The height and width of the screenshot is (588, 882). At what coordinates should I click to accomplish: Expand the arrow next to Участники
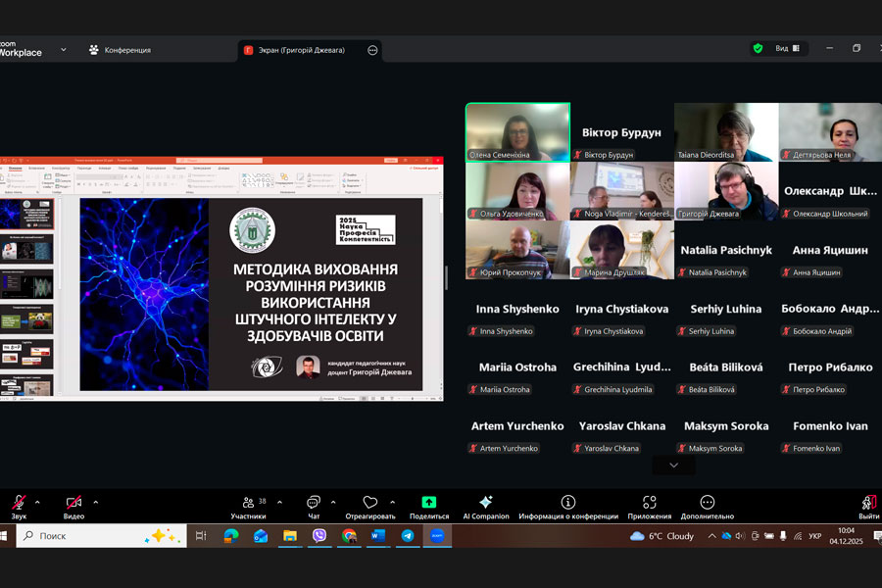click(x=279, y=502)
